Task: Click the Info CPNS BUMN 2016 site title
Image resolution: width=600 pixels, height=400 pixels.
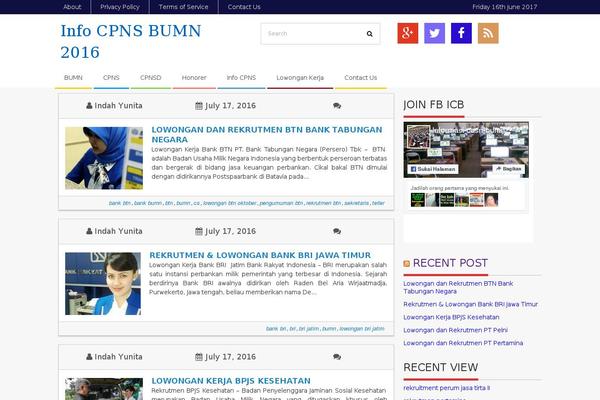Action: (130, 42)
